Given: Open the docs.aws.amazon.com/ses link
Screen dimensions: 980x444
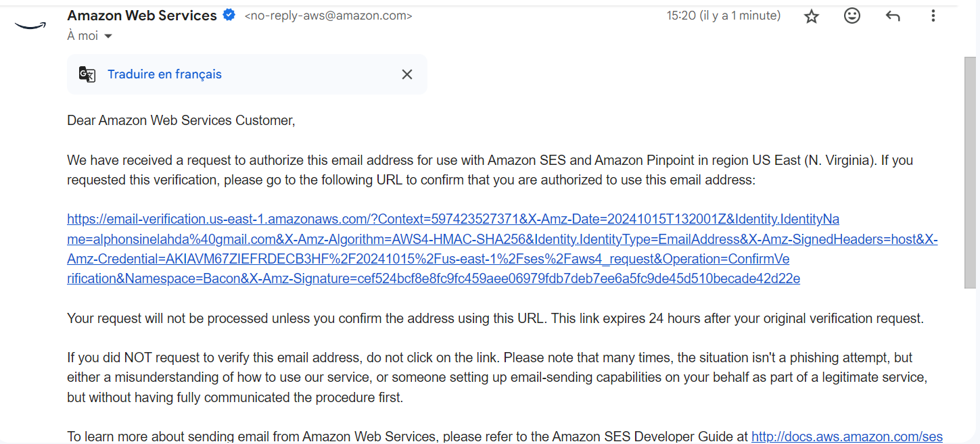Looking at the screenshot, I should click(847, 437).
